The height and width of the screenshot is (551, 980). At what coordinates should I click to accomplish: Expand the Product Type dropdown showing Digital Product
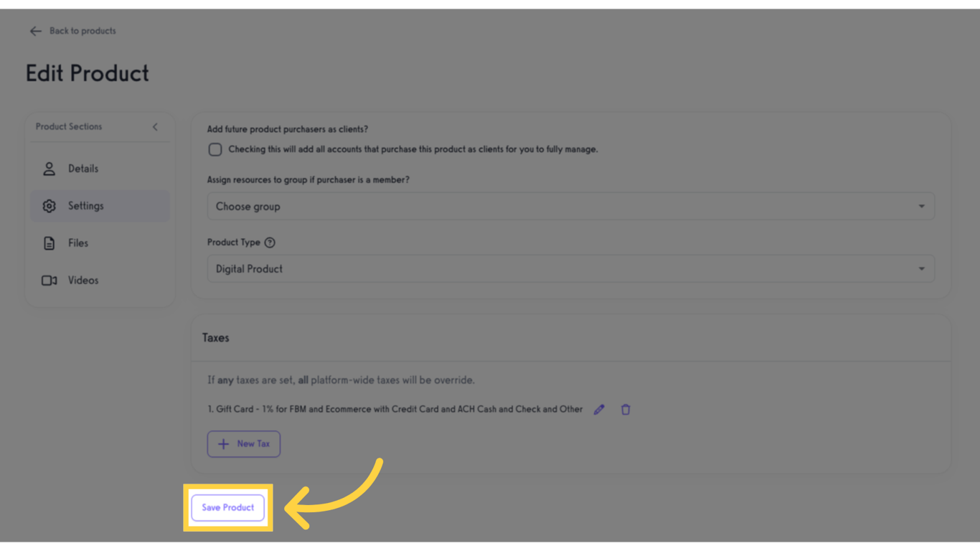pyautogui.click(x=570, y=268)
